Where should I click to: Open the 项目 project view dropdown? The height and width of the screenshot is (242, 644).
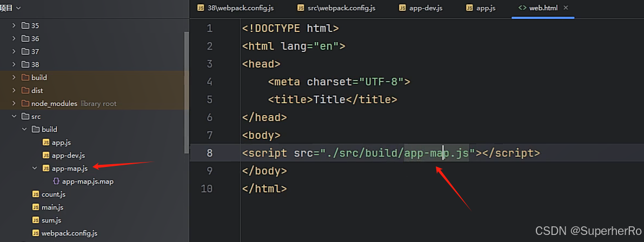coord(10,8)
